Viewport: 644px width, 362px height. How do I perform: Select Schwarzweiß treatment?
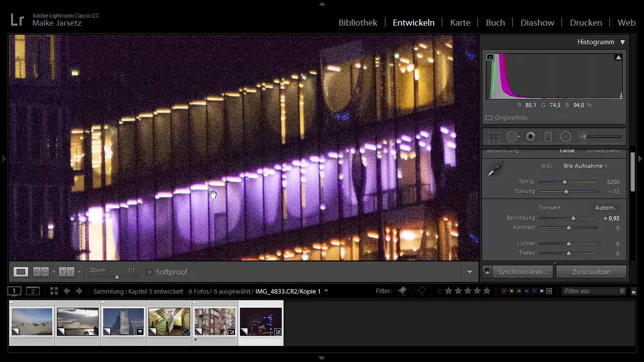click(x=603, y=150)
